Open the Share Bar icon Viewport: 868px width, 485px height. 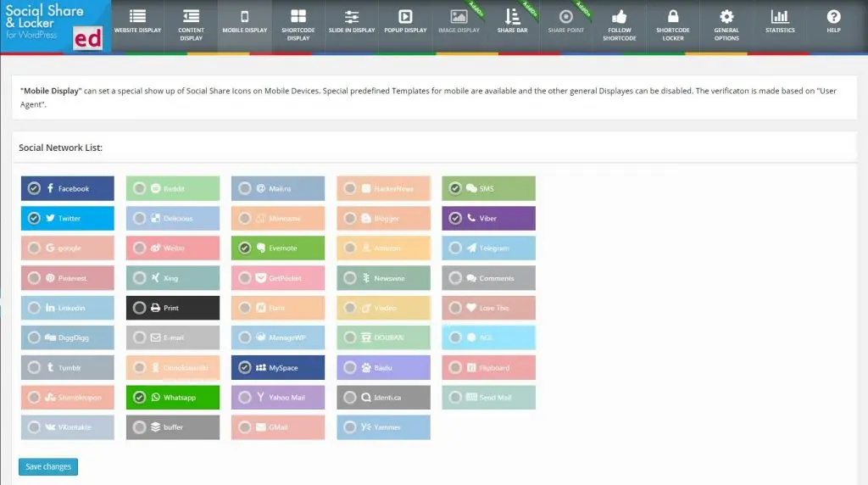coord(512,17)
